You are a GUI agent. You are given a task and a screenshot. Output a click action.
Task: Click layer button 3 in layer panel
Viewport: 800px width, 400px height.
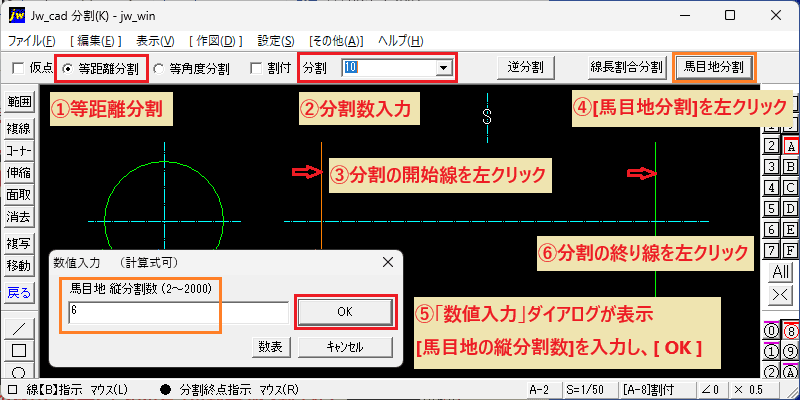tap(772, 166)
